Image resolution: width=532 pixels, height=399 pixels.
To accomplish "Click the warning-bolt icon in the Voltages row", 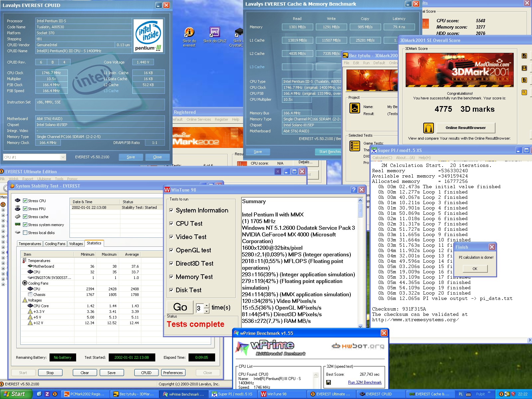I will pos(25,300).
